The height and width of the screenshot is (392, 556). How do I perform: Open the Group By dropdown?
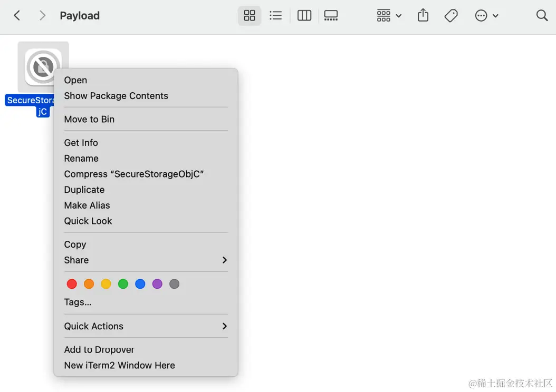click(389, 16)
